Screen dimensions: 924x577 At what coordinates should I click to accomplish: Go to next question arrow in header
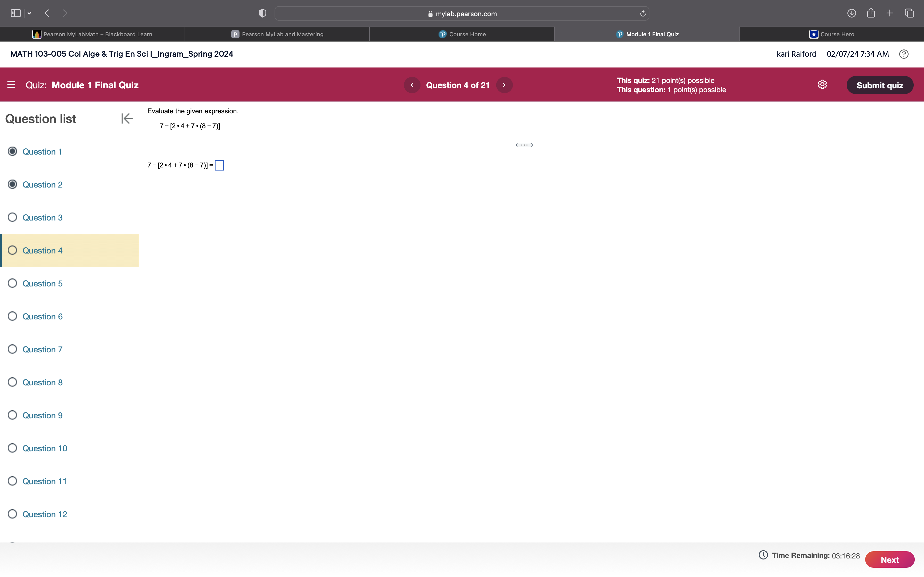504,85
